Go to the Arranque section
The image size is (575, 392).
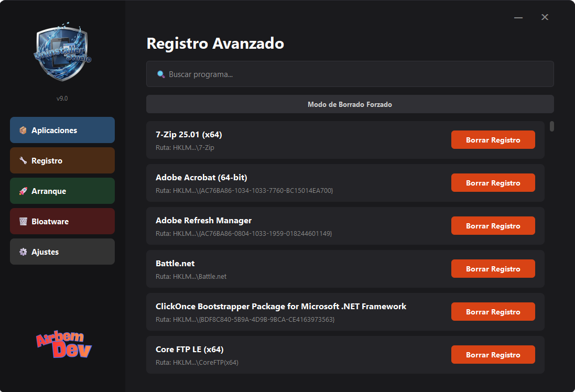coord(62,191)
